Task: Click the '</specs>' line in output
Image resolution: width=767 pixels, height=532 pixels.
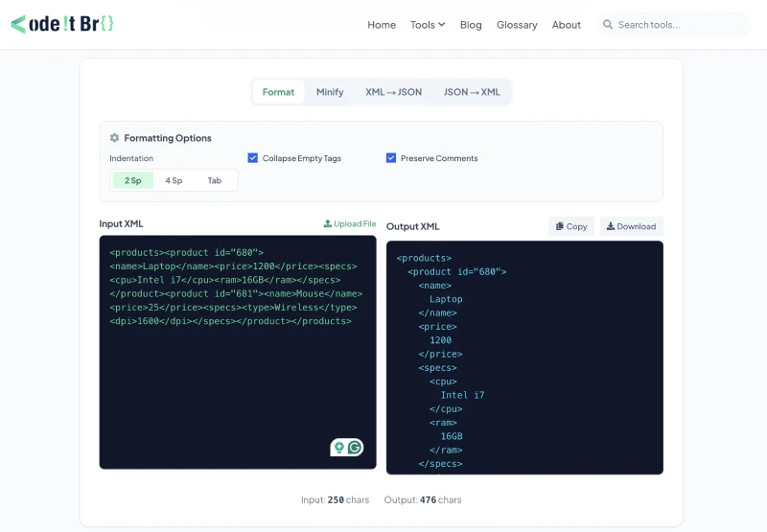Action: [440, 464]
